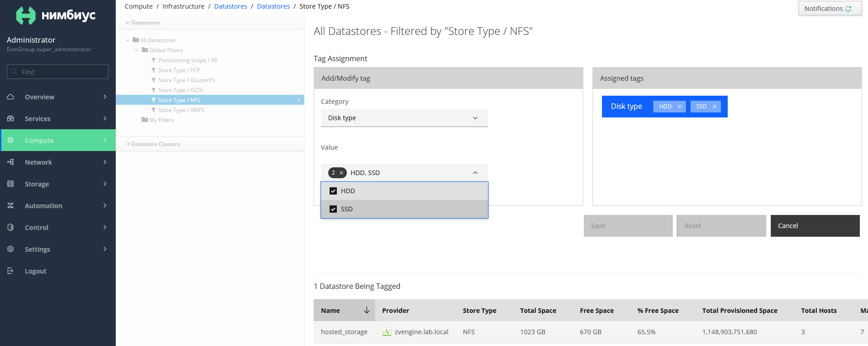Image resolution: width=868 pixels, height=346 pixels.
Task: Click the Overview cloud icon
Action: point(10,97)
